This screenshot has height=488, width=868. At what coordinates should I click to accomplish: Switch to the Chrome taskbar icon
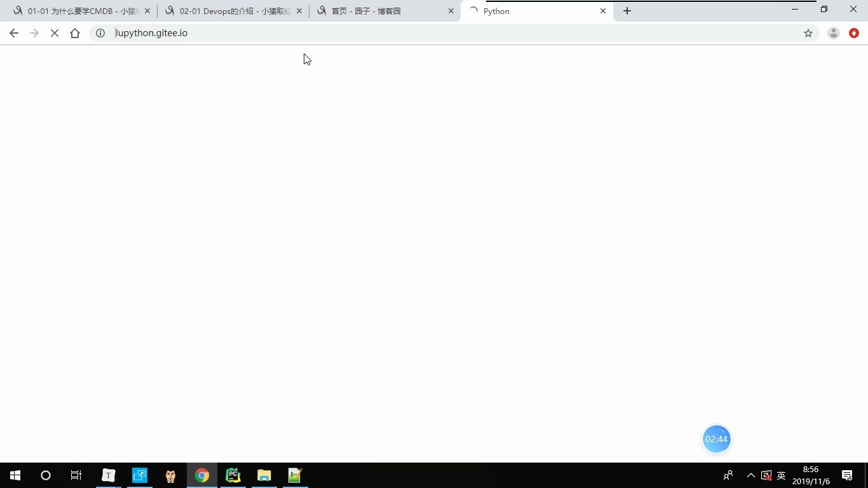[x=202, y=475]
